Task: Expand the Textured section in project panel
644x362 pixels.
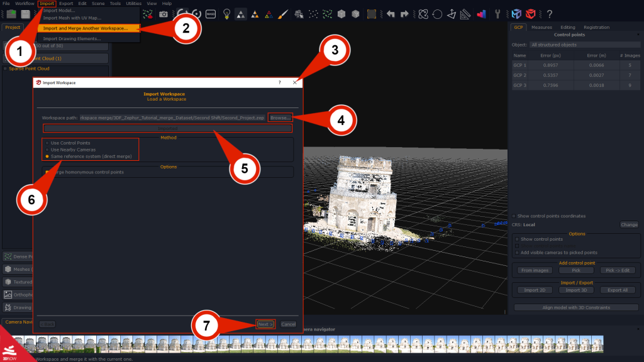Action: pos(17,282)
